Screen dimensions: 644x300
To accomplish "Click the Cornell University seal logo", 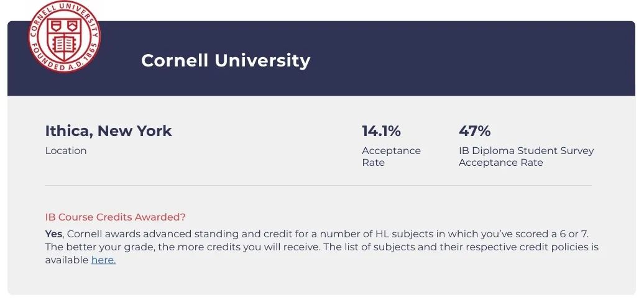I will coord(64,36).
